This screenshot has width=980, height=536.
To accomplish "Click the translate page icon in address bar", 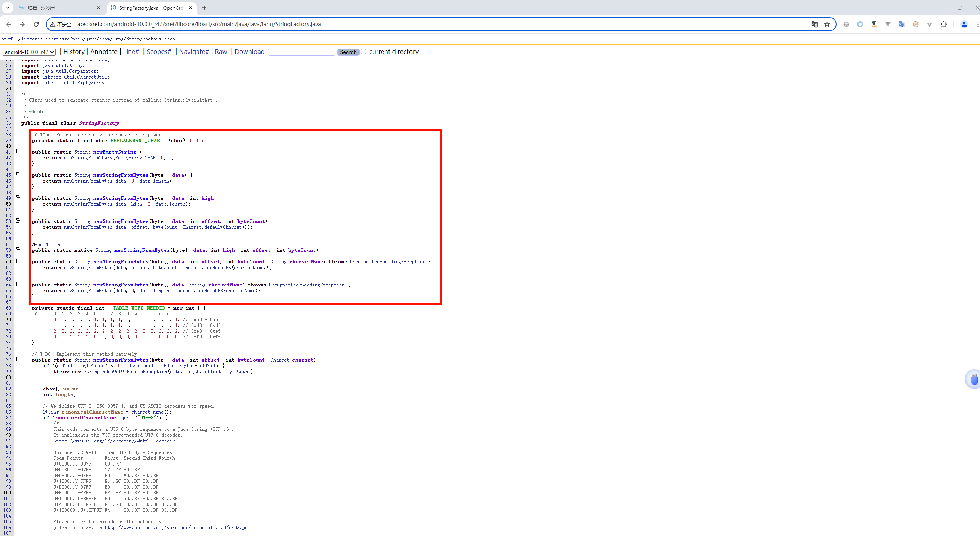I will pos(814,24).
